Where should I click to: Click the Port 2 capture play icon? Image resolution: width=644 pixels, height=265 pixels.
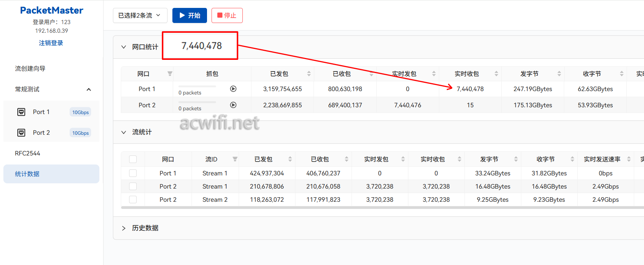[x=233, y=105]
